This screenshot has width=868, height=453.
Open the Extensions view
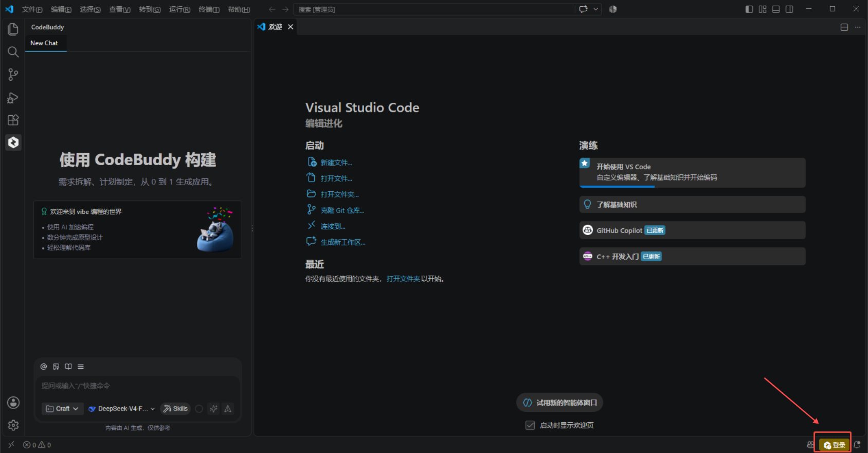13,120
